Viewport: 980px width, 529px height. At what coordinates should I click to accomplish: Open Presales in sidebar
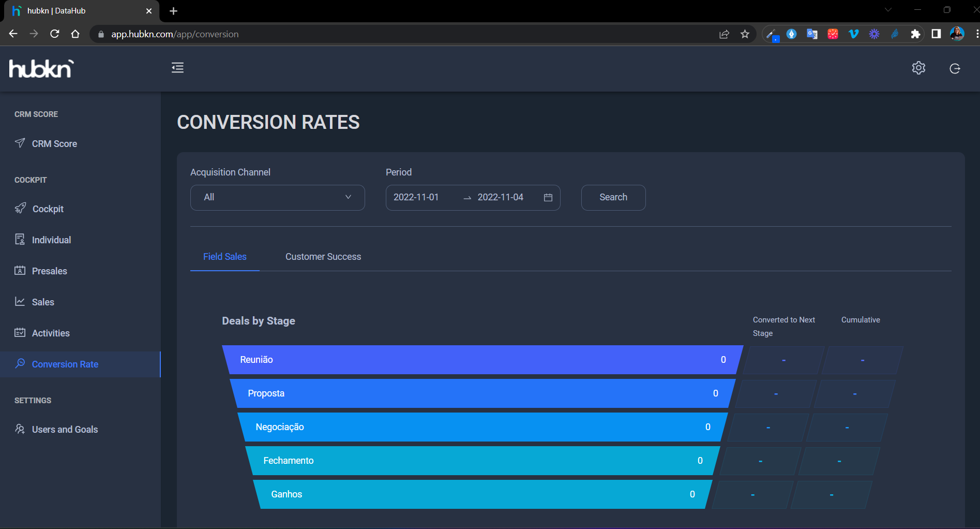pos(80,271)
